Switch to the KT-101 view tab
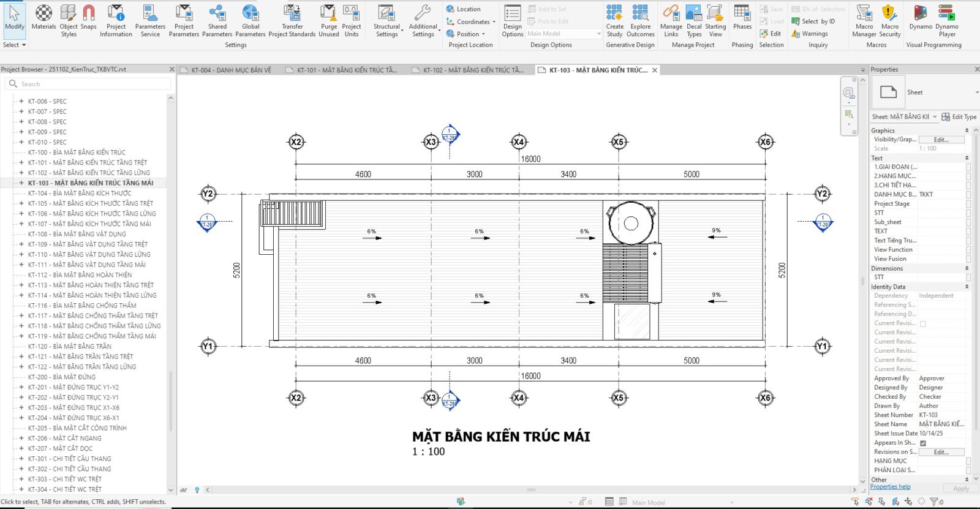The width and height of the screenshot is (980, 509). click(x=341, y=70)
